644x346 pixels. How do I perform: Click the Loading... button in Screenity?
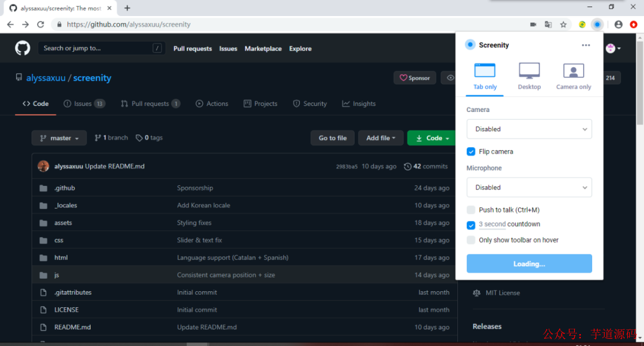coord(529,264)
